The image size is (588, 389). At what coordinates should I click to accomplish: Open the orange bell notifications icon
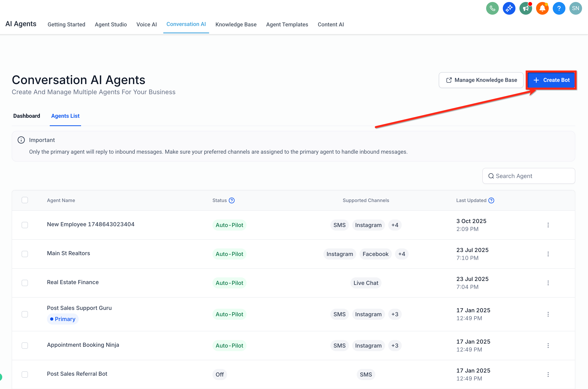tap(542, 9)
